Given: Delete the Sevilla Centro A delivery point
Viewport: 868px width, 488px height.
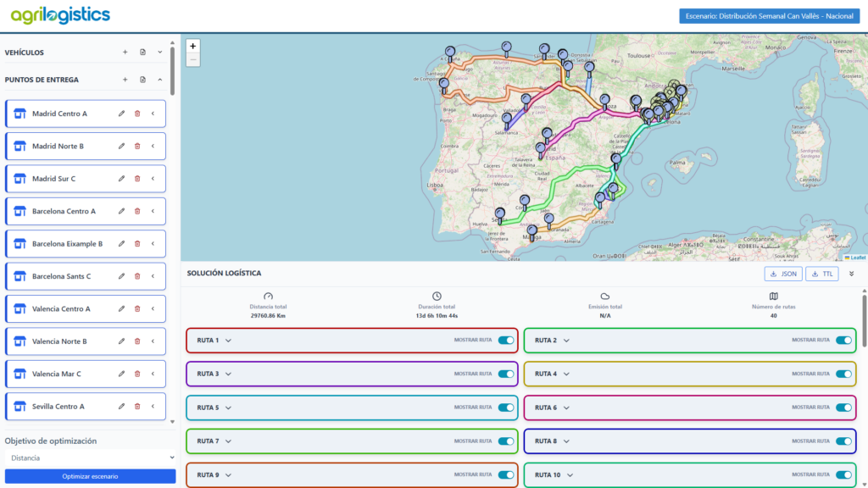Looking at the screenshot, I should click(x=137, y=407).
